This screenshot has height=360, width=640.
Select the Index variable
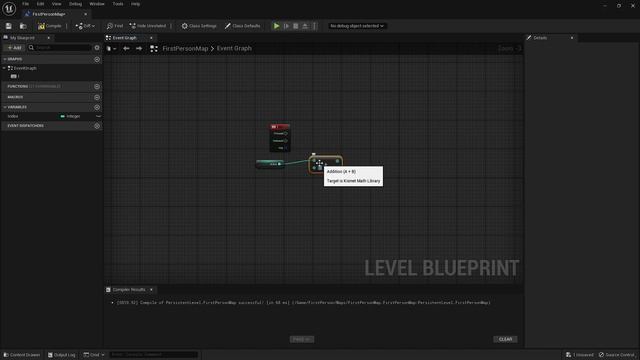pos(13,117)
